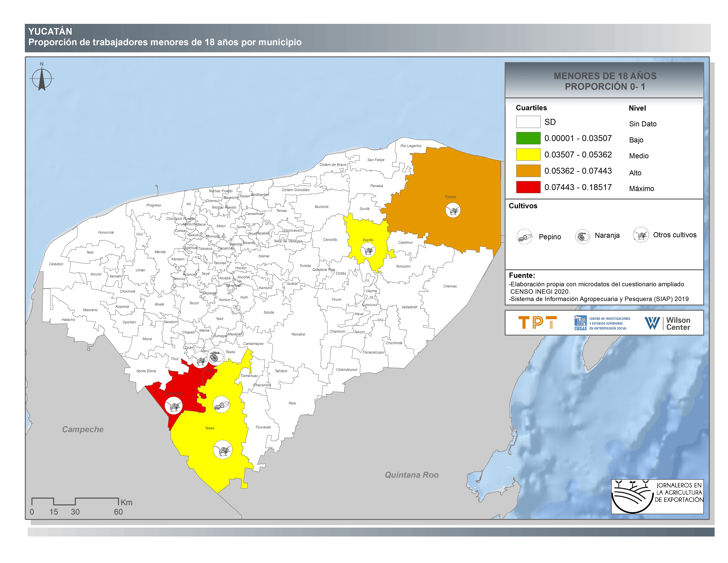
Task: Click the Mérida municipality label
Action: click(160, 252)
